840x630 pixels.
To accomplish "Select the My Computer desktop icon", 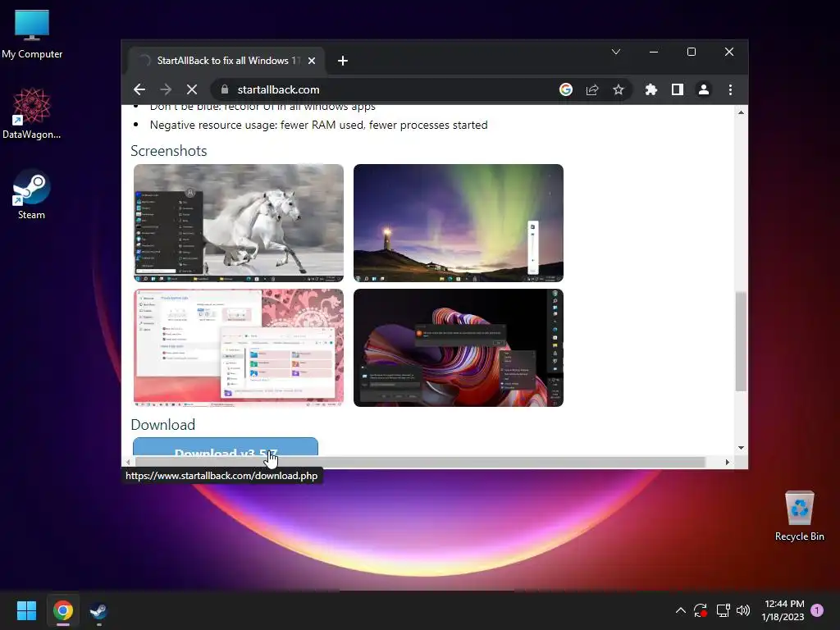I will coord(32,34).
